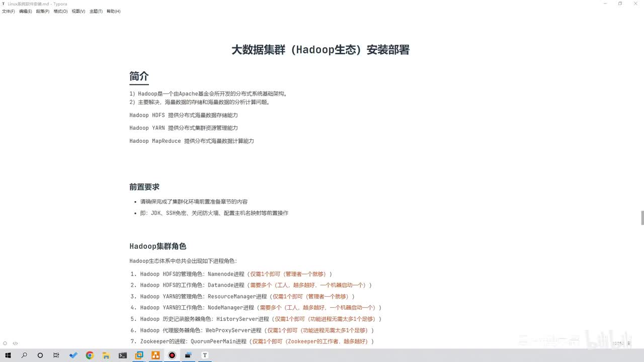Click the line about Apache基金会 distributed architecture
The width and height of the screenshot is (644, 362).
(x=208, y=94)
